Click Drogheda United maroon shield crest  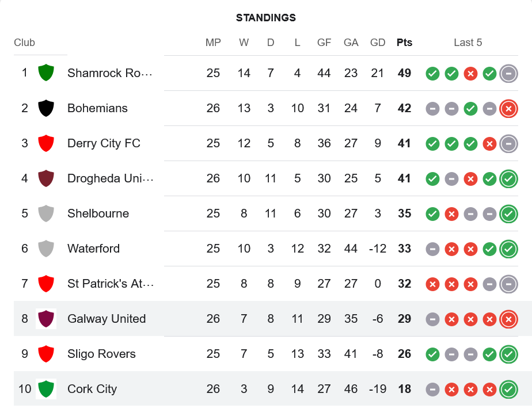45,178
